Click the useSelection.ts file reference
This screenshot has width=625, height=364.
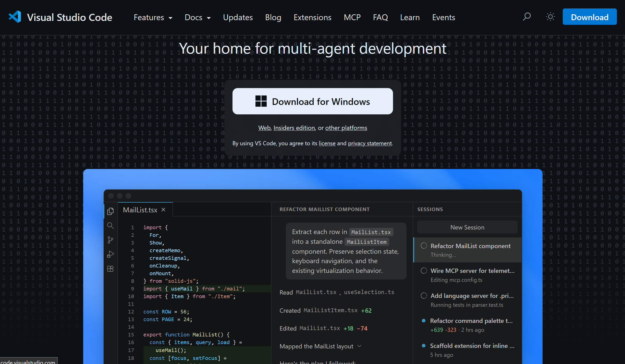pos(369,292)
